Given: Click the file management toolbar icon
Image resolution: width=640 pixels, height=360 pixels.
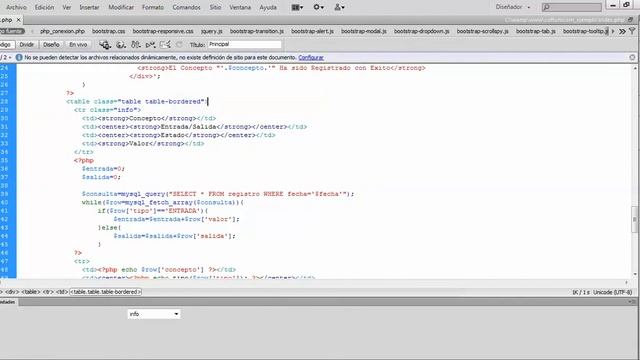Looking at the screenshot, I should [136, 44].
